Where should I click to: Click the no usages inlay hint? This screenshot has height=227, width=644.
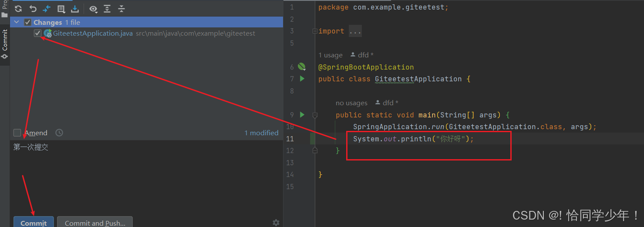[x=351, y=103]
